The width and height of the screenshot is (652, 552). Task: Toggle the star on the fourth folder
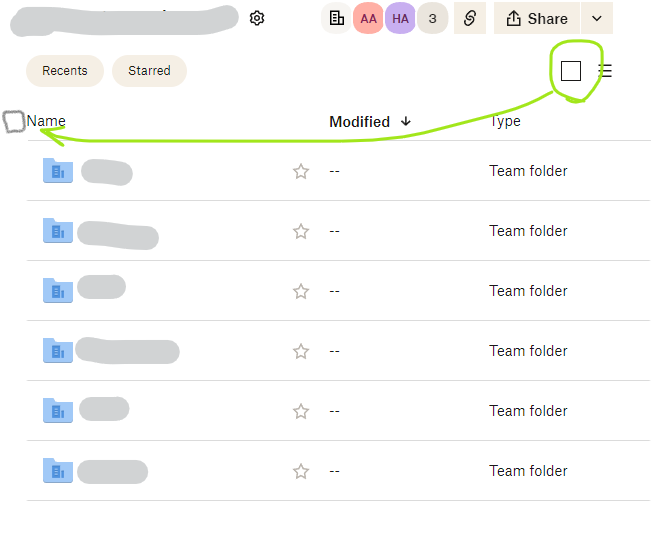pyautogui.click(x=301, y=351)
